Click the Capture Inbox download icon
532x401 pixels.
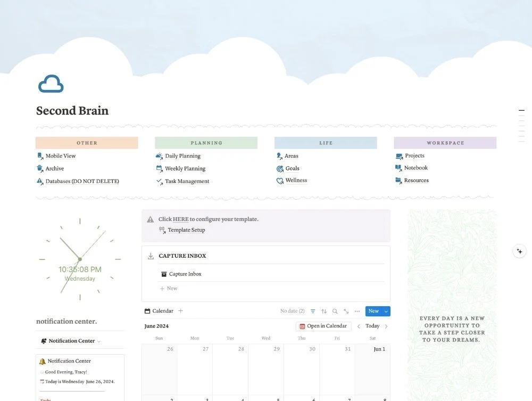[x=151, y=256]
